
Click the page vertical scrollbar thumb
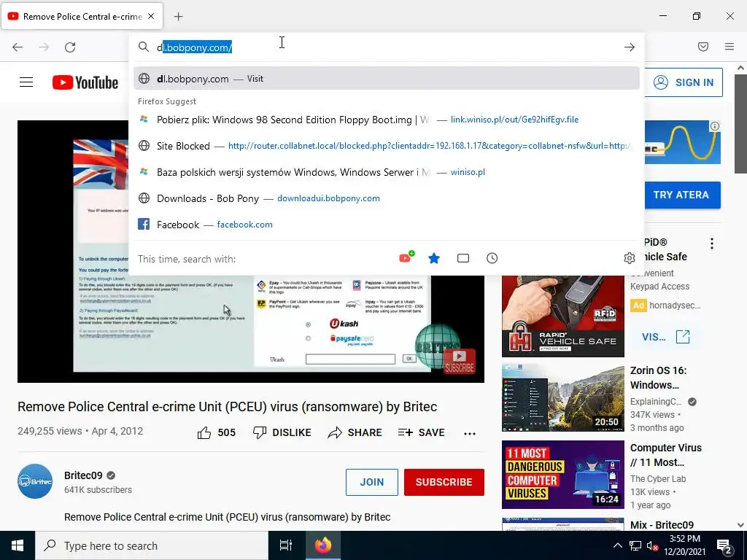[740, 123]
